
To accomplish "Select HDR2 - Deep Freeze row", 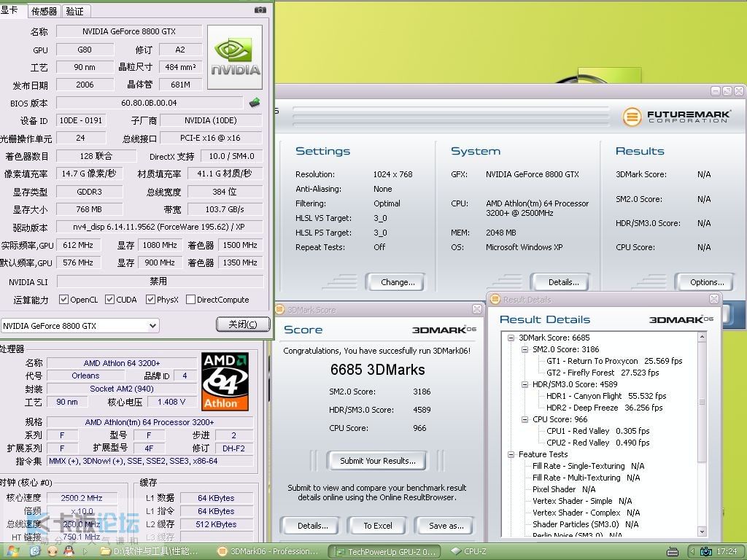I will pyautogui.click(x=604, y=408).
